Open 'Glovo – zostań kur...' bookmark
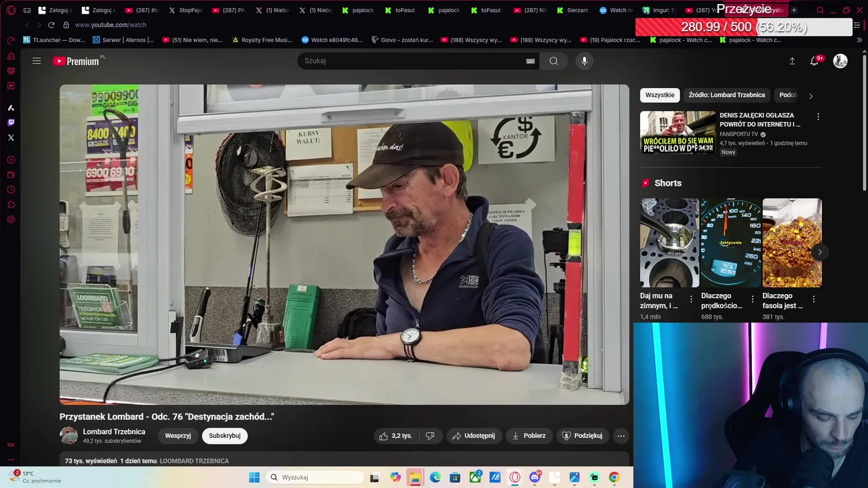The image size is (868, 488). tap(402, 40)
